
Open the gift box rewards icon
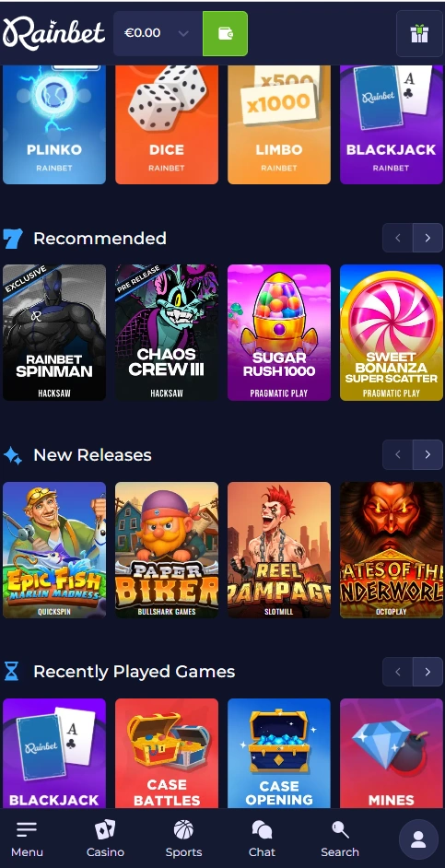tap(419, 33)
